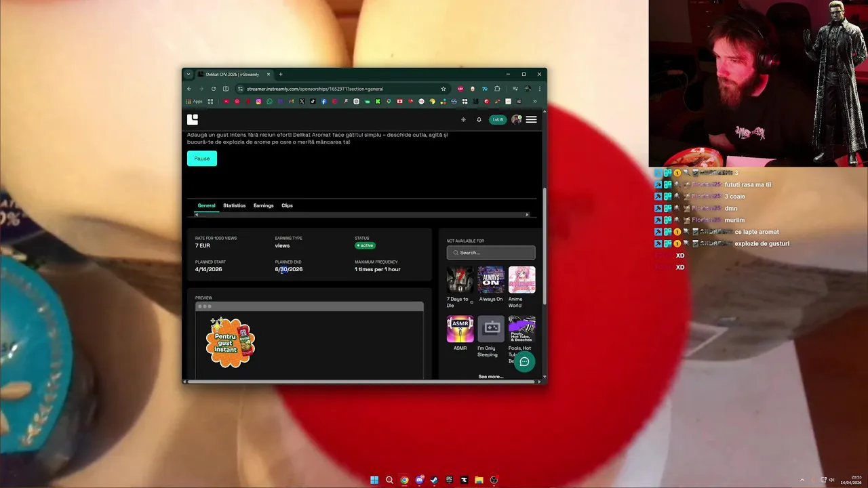Toggle the light/dark theme sun icon
The height and width of the screenshot is (488, 868).
pos(463,119)
